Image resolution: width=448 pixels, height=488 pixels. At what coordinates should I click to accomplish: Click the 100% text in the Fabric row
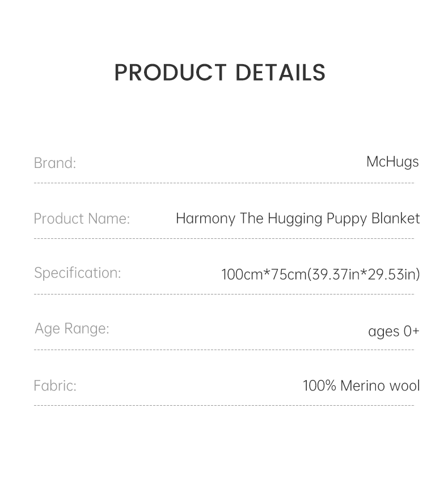click(319, 386)
